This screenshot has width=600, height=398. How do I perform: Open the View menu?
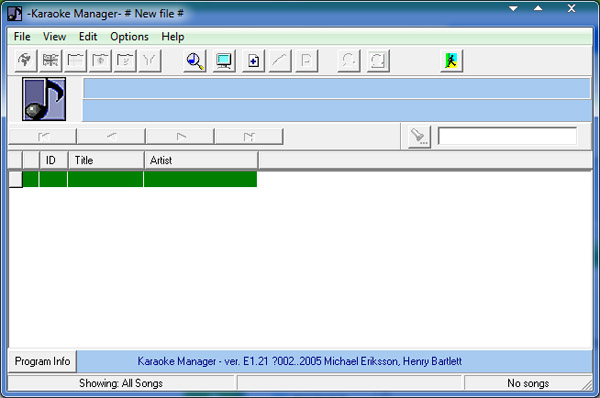point(54,37)
